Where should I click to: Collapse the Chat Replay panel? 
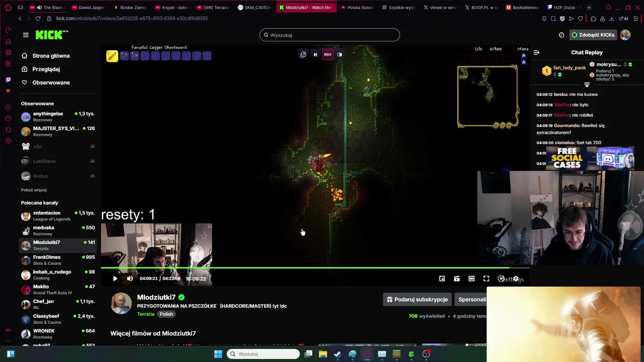coord(536,52)
